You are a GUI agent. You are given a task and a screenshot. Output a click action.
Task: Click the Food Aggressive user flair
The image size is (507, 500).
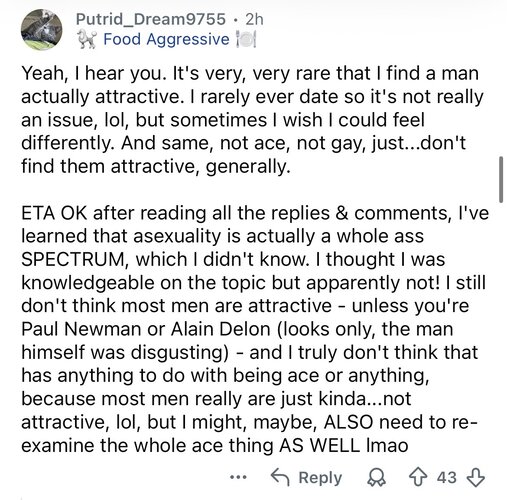[x=166, y=39]
